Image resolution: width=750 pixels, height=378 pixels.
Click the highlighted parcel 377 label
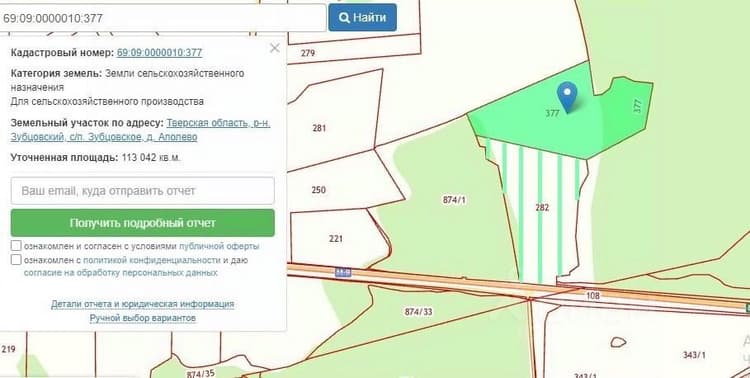click(x=552, y=113)
